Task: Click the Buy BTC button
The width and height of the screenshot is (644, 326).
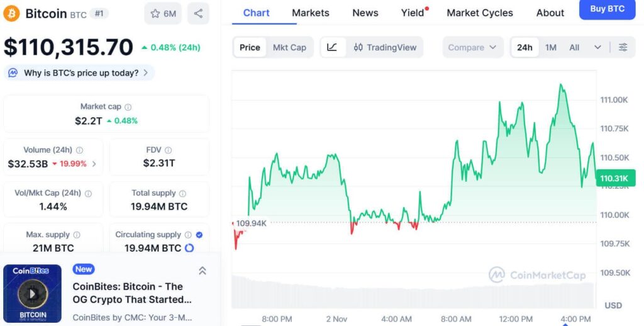Action: coord(607,9)
